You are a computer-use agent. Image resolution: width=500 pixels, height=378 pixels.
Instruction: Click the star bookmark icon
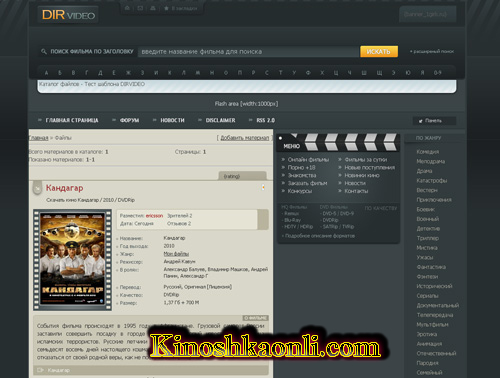click(x=166, y=8)
